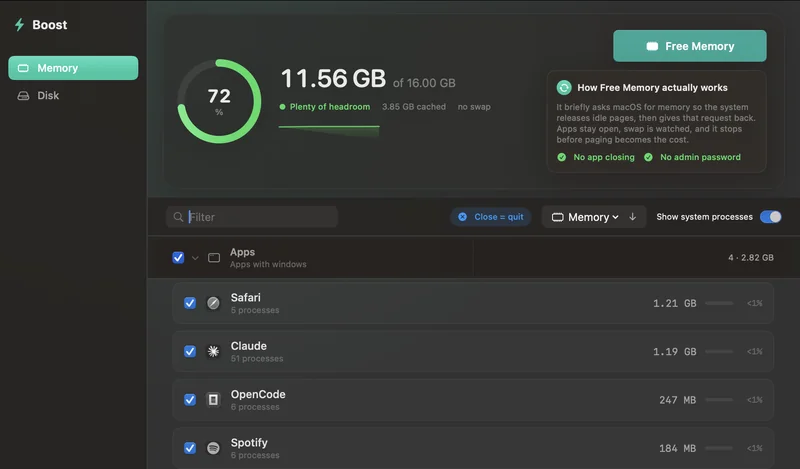Click the Memory sidebar item icon
This screenshot has width=800, height=469.
click(x=23, y=68)
